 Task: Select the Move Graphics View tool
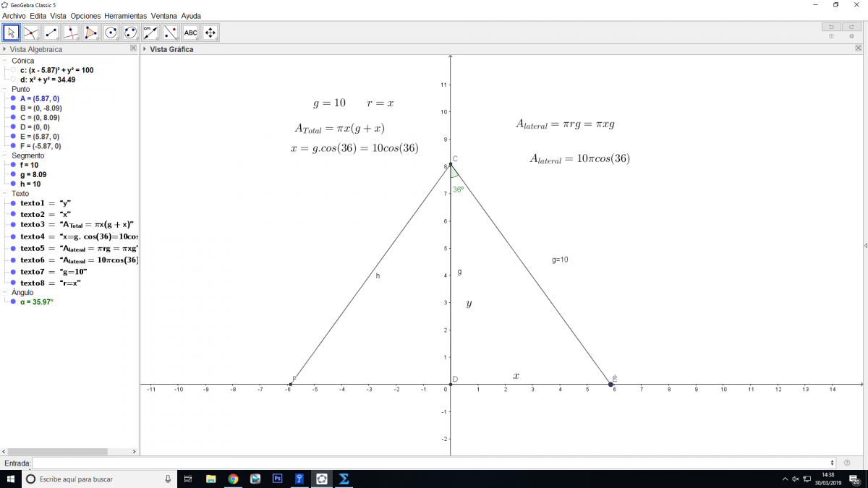[x=210, y=33]
